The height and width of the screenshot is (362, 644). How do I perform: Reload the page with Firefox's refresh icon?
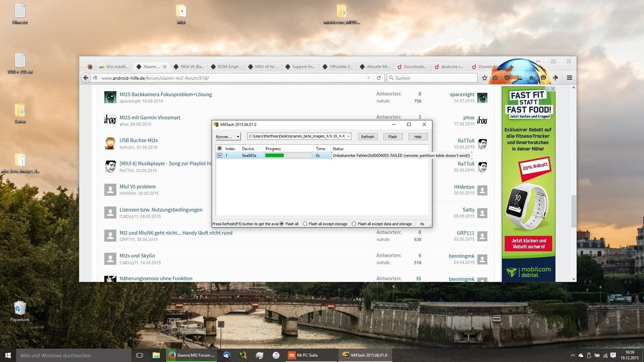point(379,78)
